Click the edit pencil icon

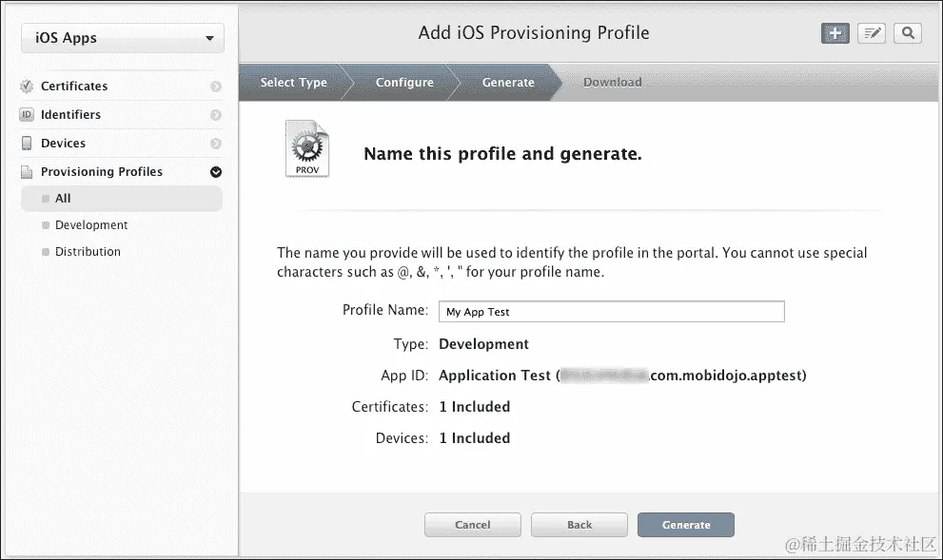(x=871, y=33)
